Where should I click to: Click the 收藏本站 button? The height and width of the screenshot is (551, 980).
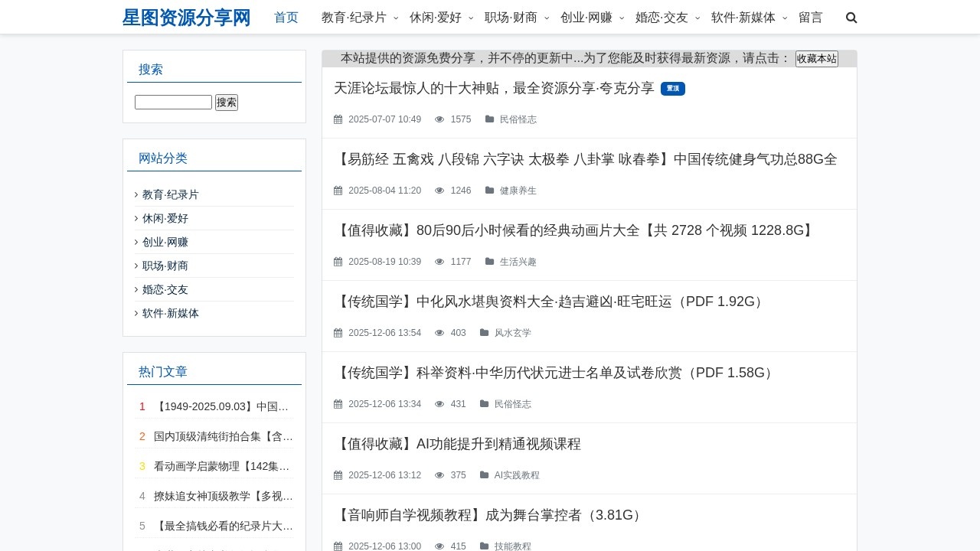coord(817,59)
